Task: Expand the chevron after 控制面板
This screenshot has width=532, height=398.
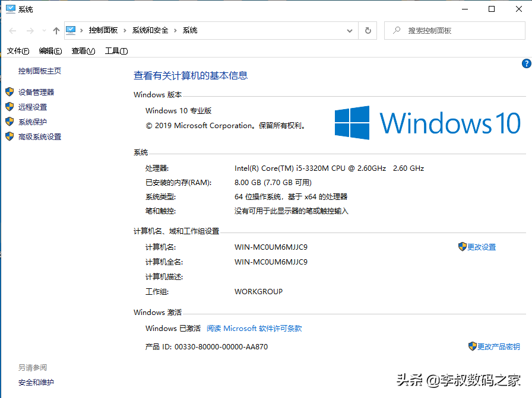Action: coord(125,30)
